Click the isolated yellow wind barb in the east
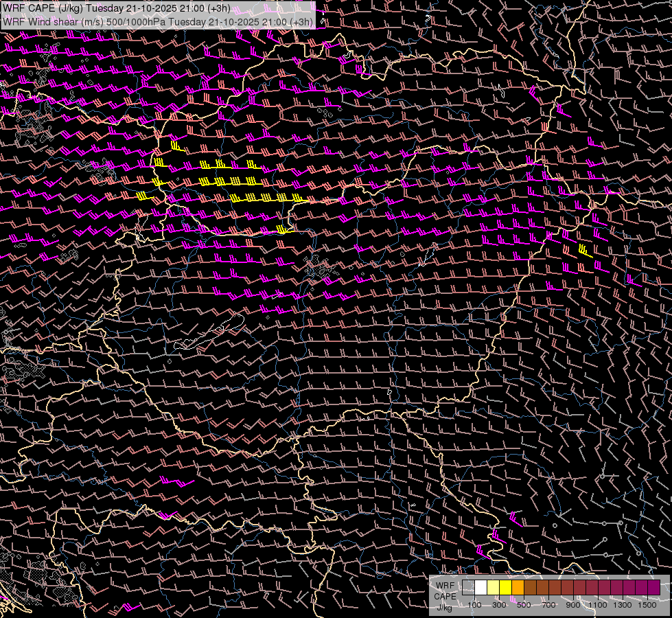The height and width of the screenshot is (618, 672). (584, 251)
